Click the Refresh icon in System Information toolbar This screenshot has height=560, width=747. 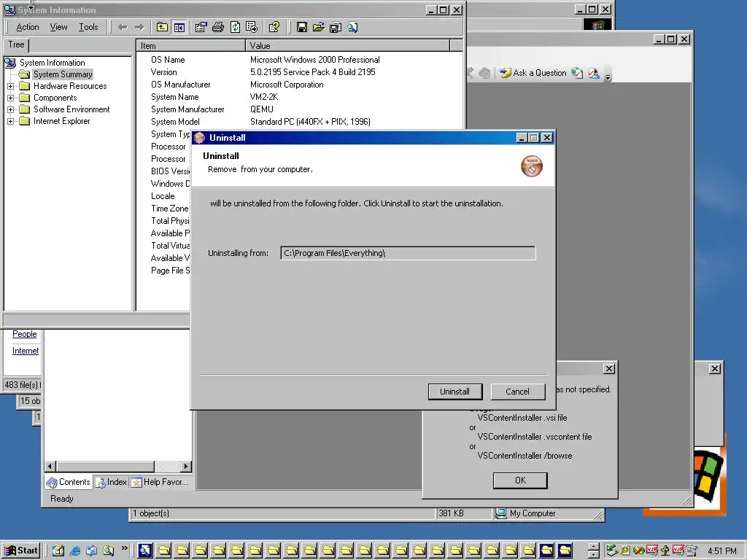235,27
